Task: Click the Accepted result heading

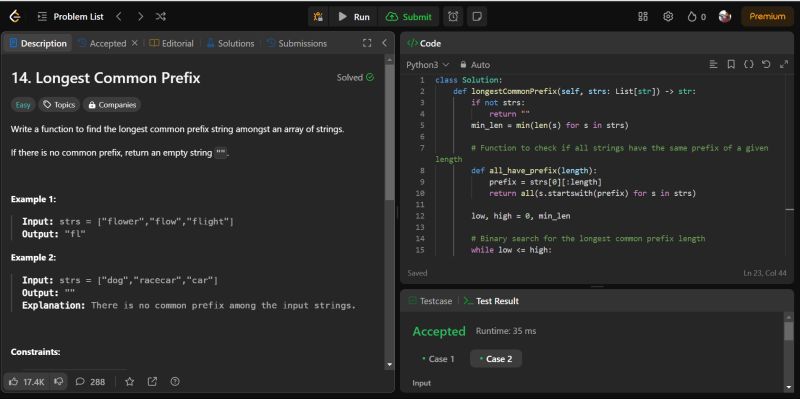Action: (439, 332)
